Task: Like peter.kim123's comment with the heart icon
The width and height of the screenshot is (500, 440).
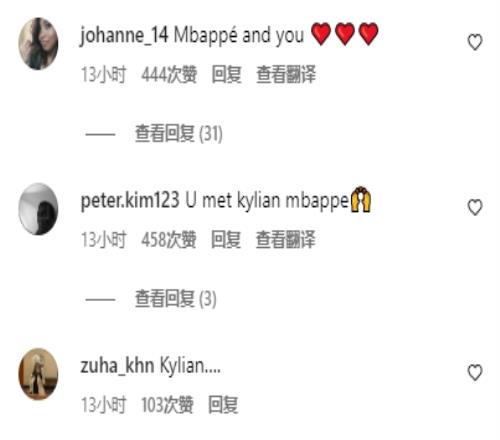Action: pos(475,207)
